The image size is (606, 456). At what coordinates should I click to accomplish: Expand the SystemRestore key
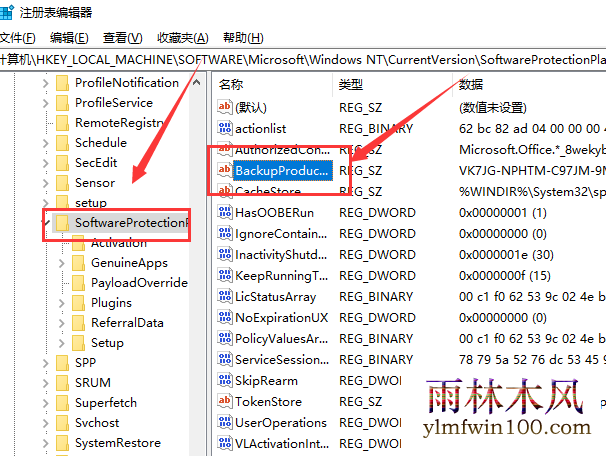pos(46,443)
